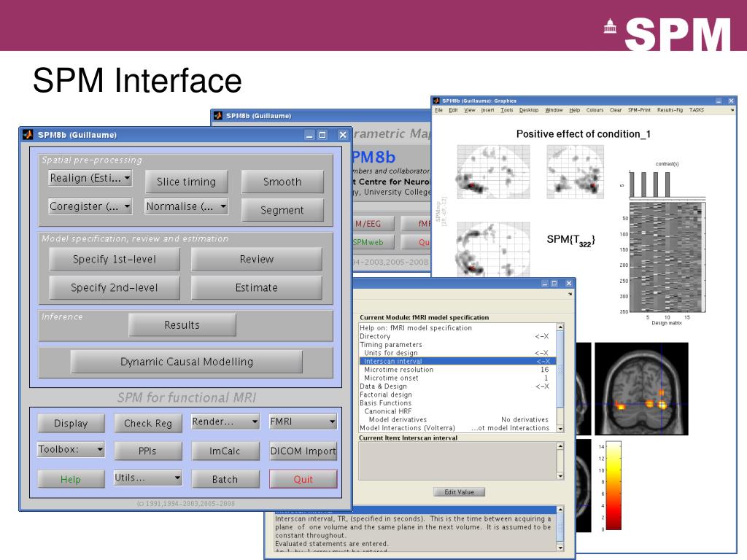Open the Tools menu in Graphics window
Viewport: 747px width, 560px height.
pos(507,110)
